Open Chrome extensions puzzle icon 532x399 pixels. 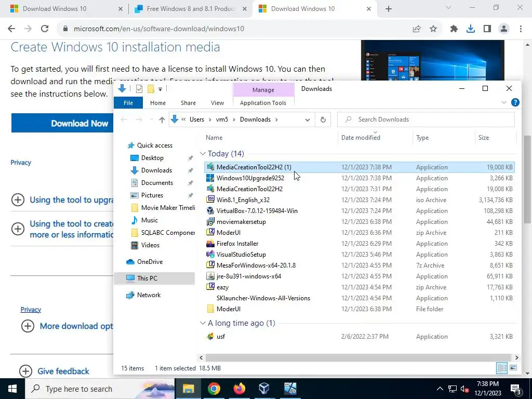[x=454, y=29]
